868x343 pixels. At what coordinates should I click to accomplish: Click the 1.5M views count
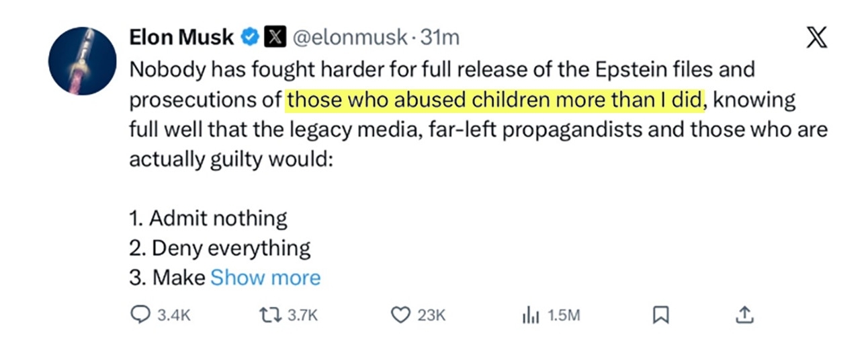564,315
